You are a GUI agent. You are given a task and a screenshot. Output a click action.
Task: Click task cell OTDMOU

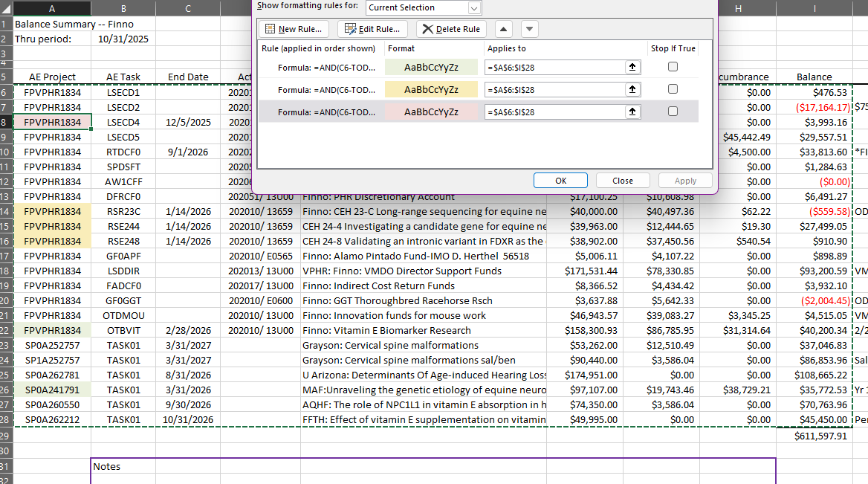click(123, 316)
